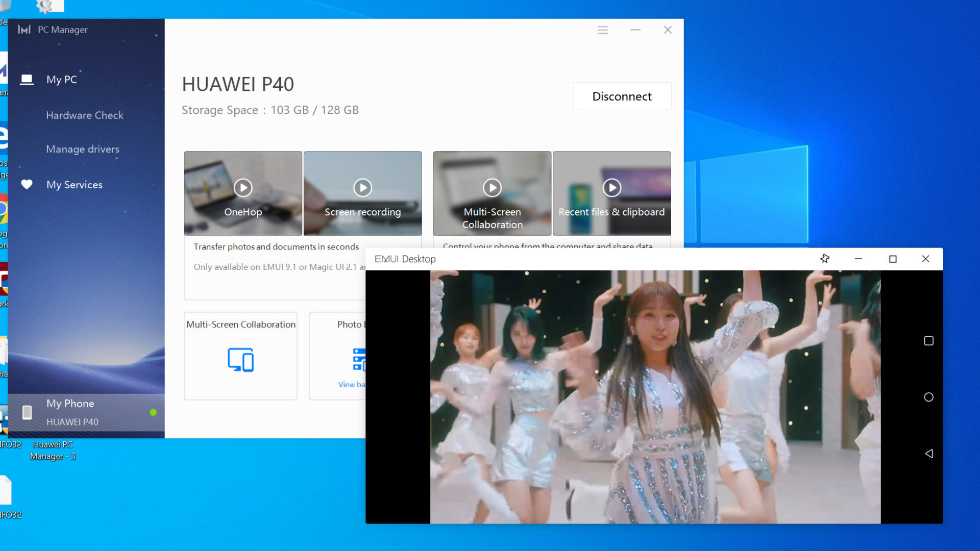This screenshot has width=980, height=551.
Task: Play the Screen recording tutorial video
Action: (x=362, y=188)
